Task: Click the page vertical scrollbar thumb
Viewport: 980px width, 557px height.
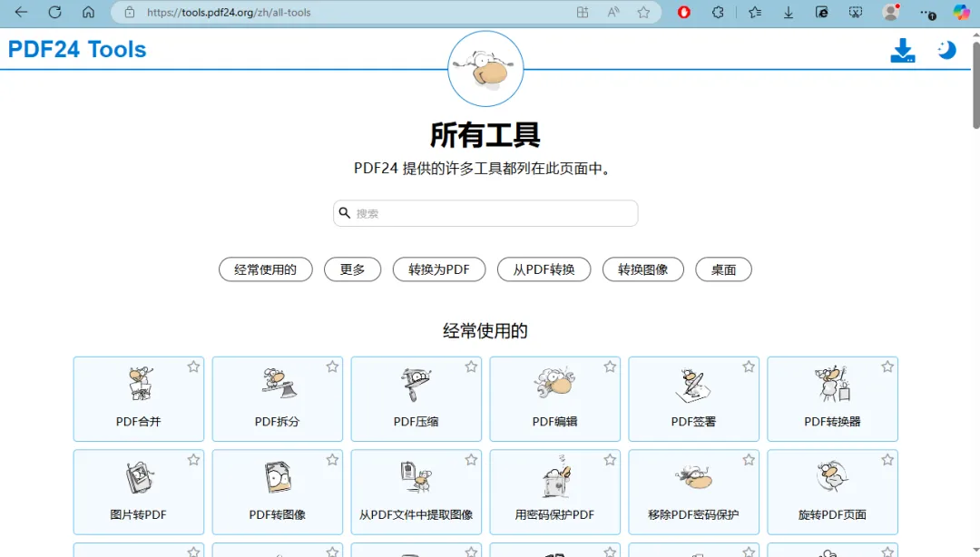Action: coord(975,84)
